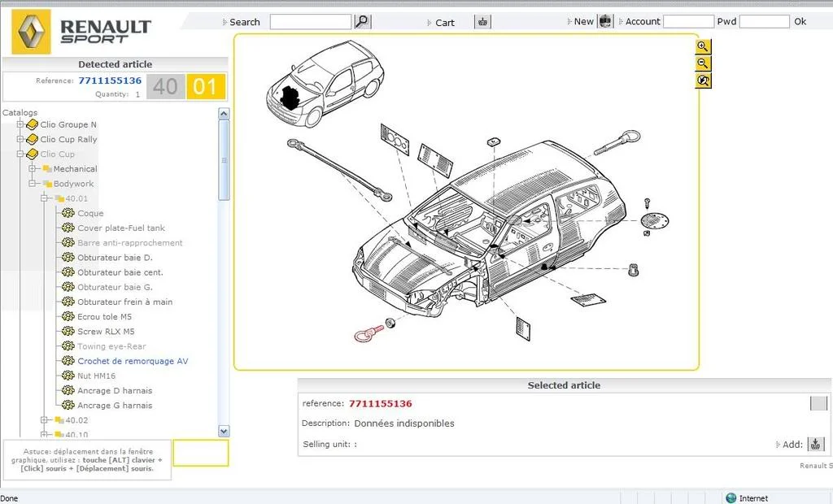Click the Add label link
This screenshot has width=833, height=504.
[792, 444]
